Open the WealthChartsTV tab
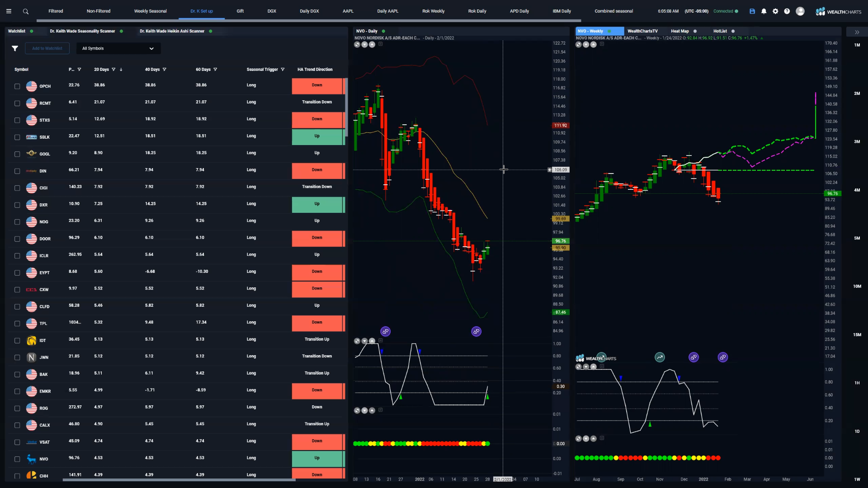Viewport: 868px width, 488px height. pyautogui.click(x=642, y=31)
